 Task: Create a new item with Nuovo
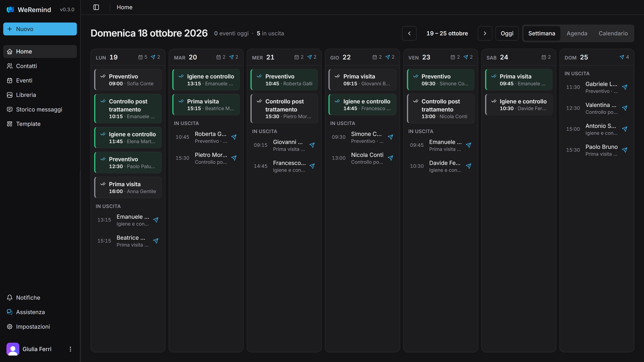pyautogui.click(x=40, y=29)
